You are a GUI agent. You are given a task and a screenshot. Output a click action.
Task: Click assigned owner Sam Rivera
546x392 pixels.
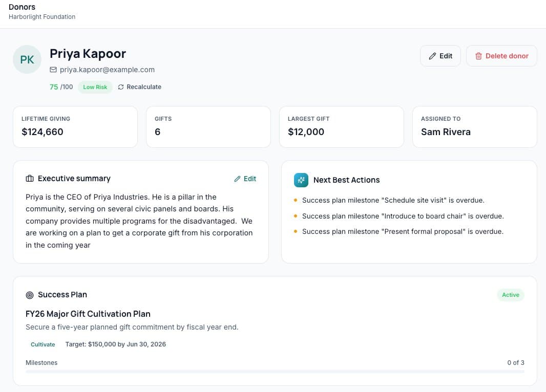[x=446, y=132]
